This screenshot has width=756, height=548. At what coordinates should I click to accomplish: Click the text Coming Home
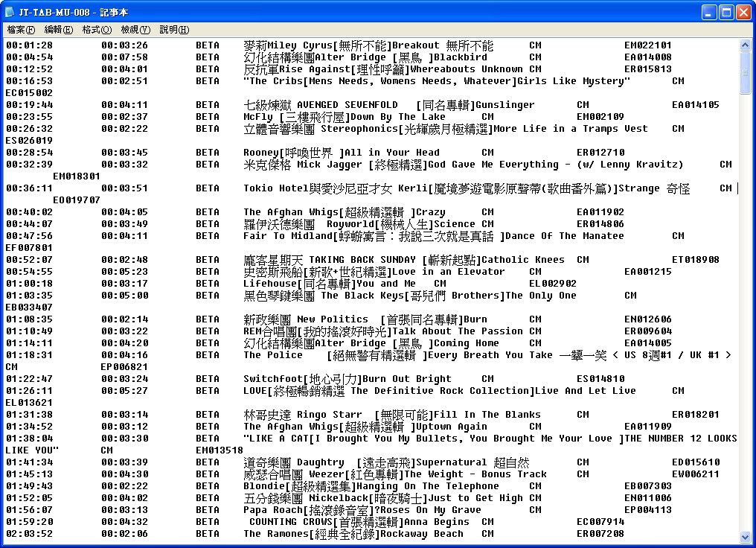point(467,343)
